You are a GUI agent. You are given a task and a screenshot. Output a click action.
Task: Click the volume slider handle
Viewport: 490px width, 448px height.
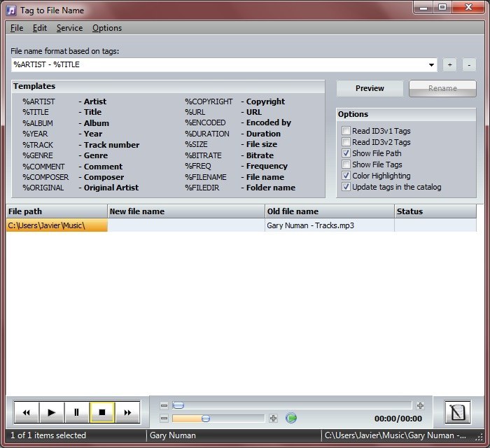206,419
